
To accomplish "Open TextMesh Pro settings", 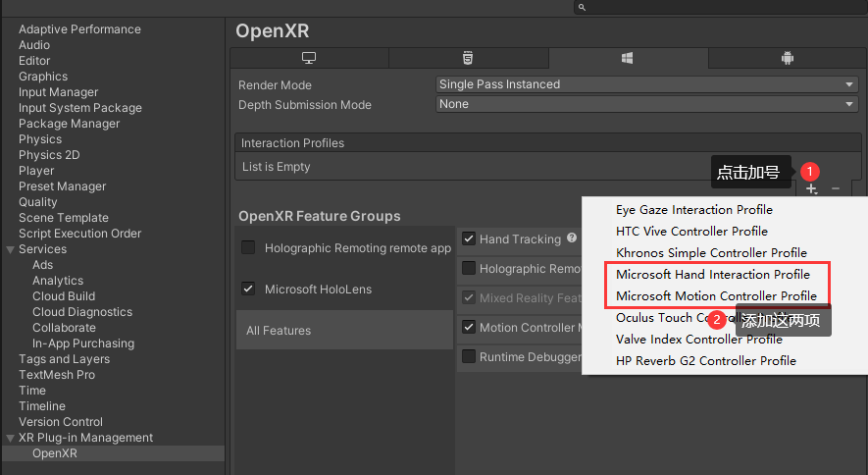I will tap(57, 375).
